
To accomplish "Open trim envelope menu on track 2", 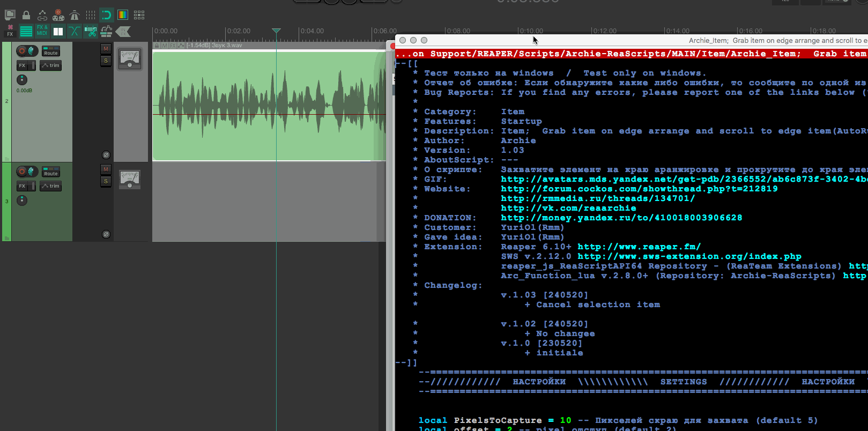I will pyautogui.click(x=51, y=65).
